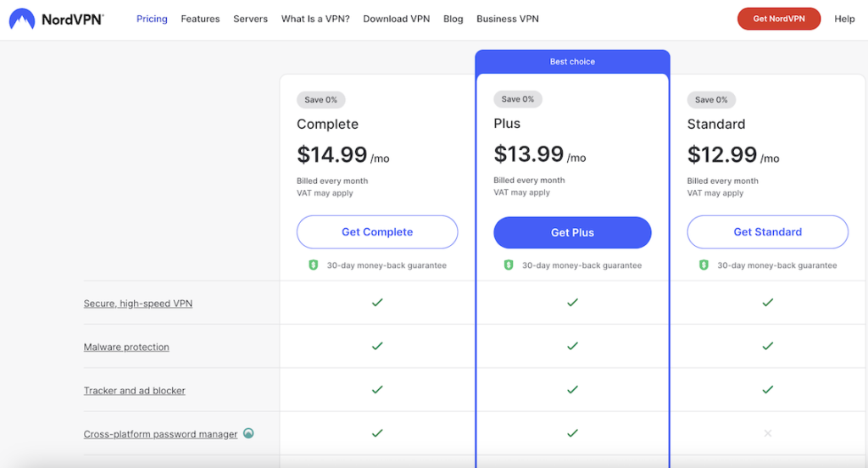Click the $12.99 price

(x=722, y=154)
